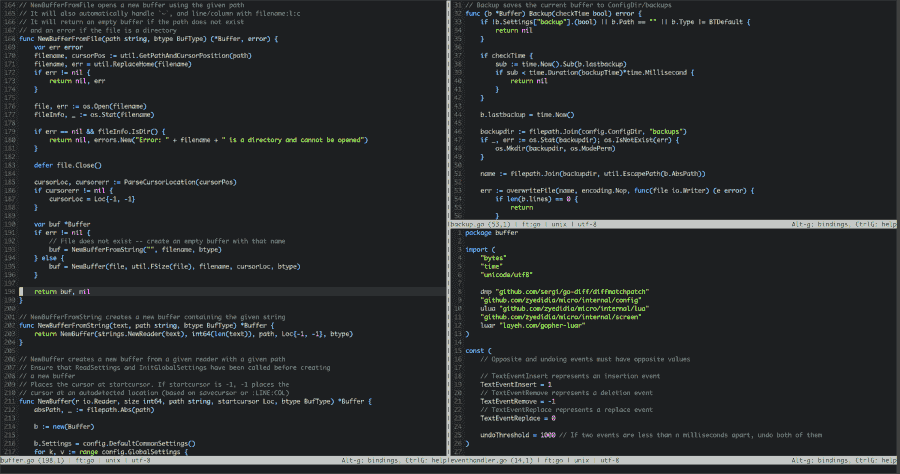Click the go-diff/diffmatchpatch import line
The width and height of the screenshot is (900, 474).
click(565, 292)
